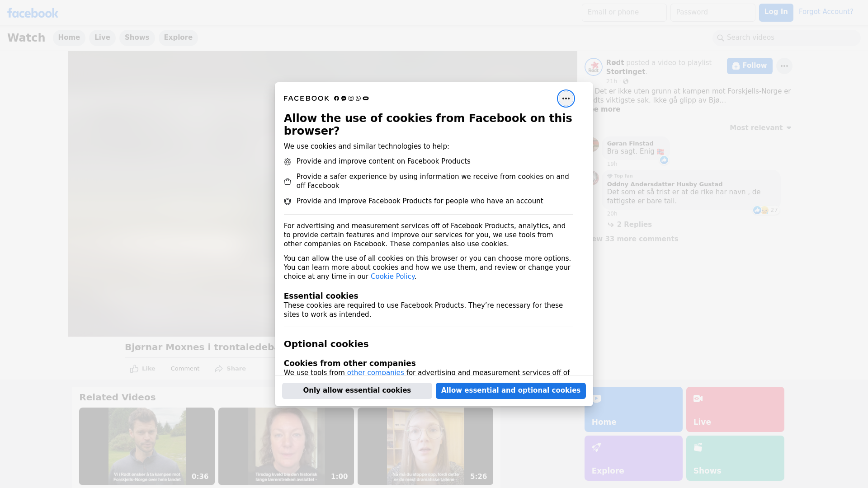
Task: Expand 2 Replies under Oddny's comment
Action: 630,225
